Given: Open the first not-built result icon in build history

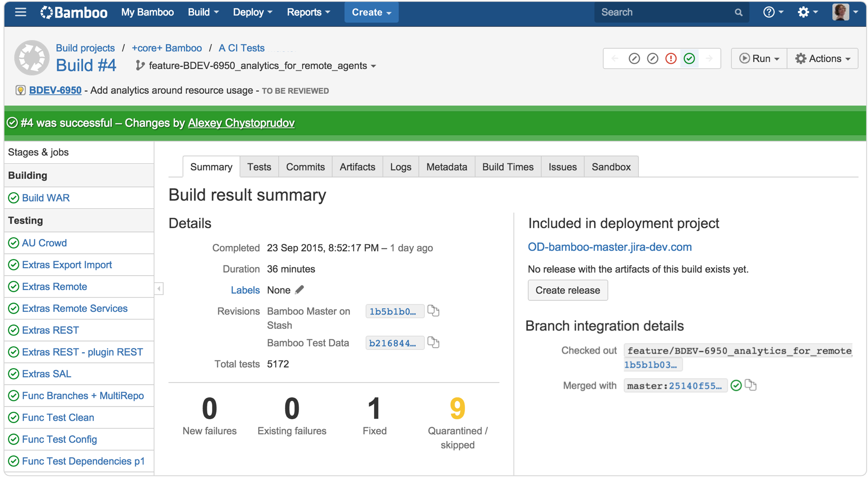Looking at the screenshot, I should [x=634, y=59].
